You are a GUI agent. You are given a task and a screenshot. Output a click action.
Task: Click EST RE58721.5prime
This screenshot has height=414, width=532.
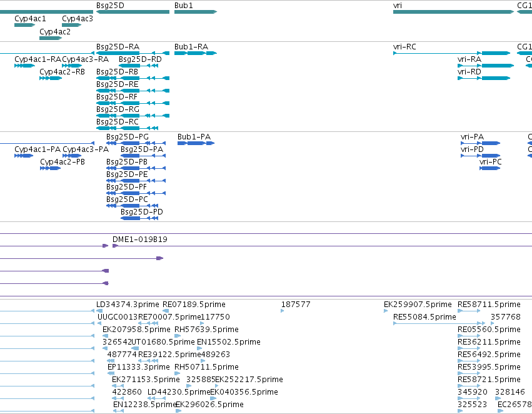click(469, 386)
